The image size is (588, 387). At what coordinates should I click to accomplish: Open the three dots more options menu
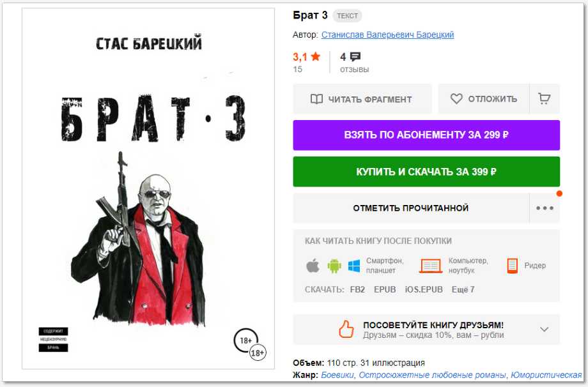[545, 208]
